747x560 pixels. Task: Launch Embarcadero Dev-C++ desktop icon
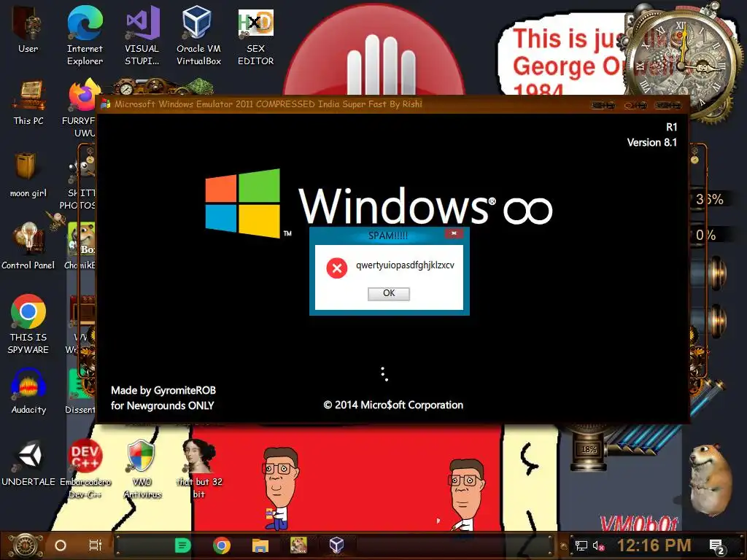85,469
